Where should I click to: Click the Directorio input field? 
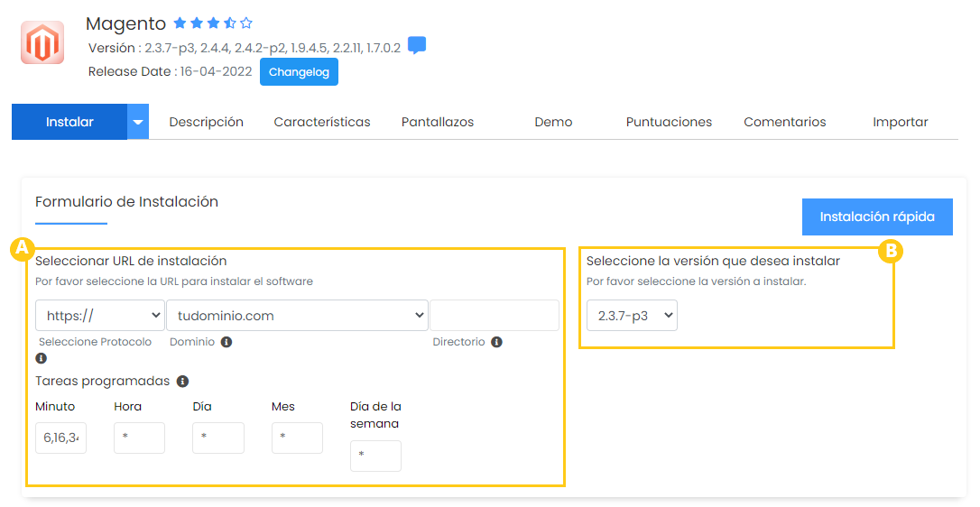[495, 316]
